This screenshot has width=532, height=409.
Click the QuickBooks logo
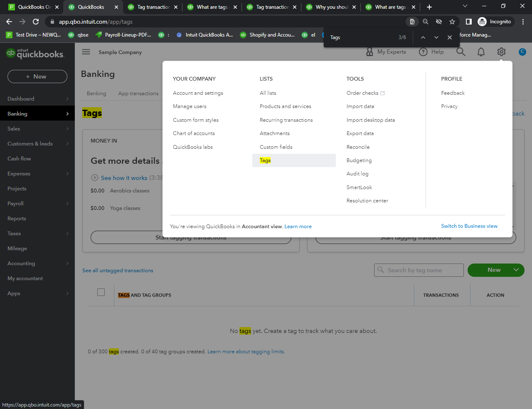pyautogui.click(x=35, y=53)
